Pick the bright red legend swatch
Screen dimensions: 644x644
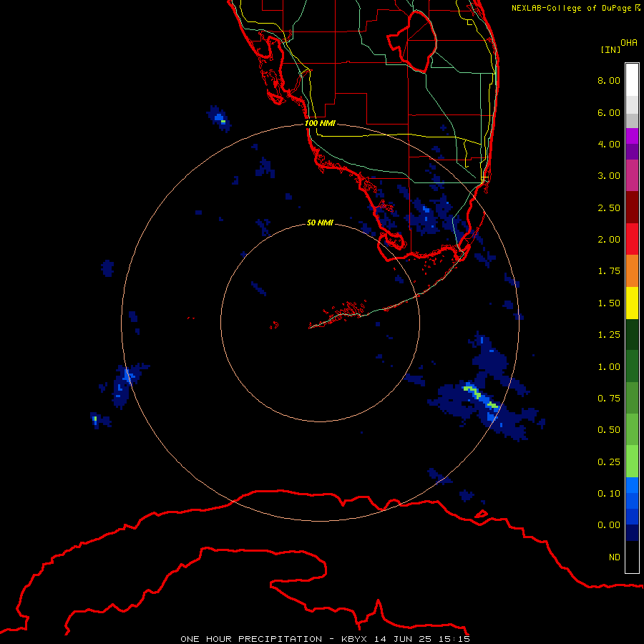tap(632, 239)
